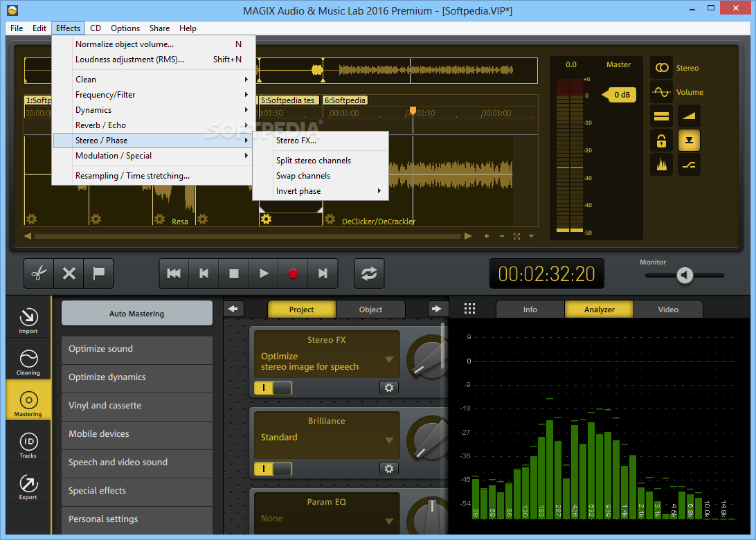Expand Brilliance preset dropdown
756x540 pixels.
tap(389, 440)
